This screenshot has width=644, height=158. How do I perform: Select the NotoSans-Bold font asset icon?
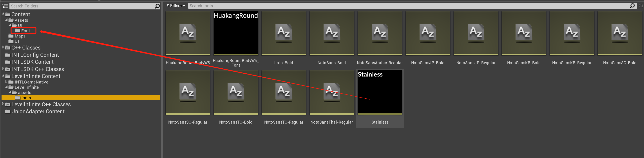click(x=331, y=33)
